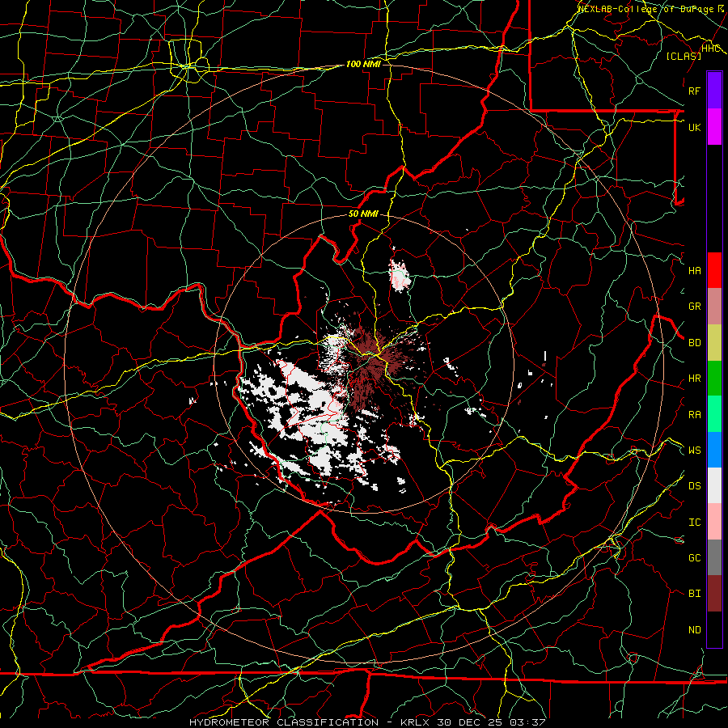Click the dark green HR legend swatch
This screenshot has width=728, height=728.
coord(714,379)
